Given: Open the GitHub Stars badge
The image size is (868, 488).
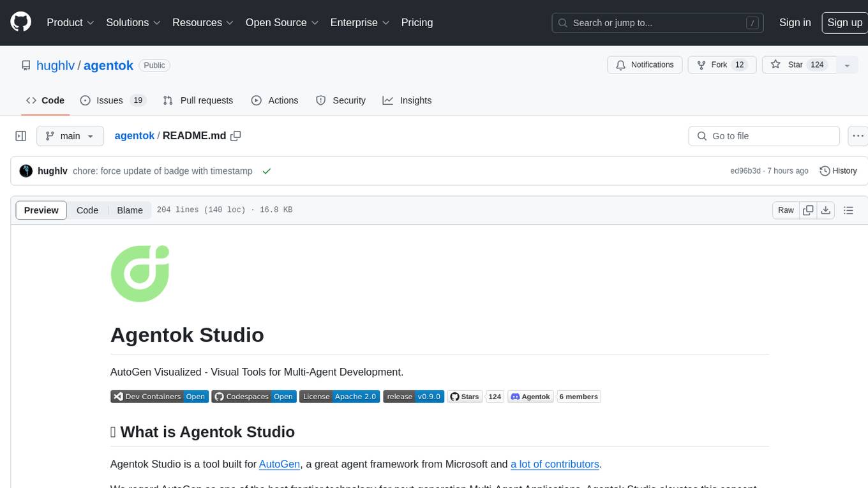Looking at the screenshot, I should click(465, 397).
